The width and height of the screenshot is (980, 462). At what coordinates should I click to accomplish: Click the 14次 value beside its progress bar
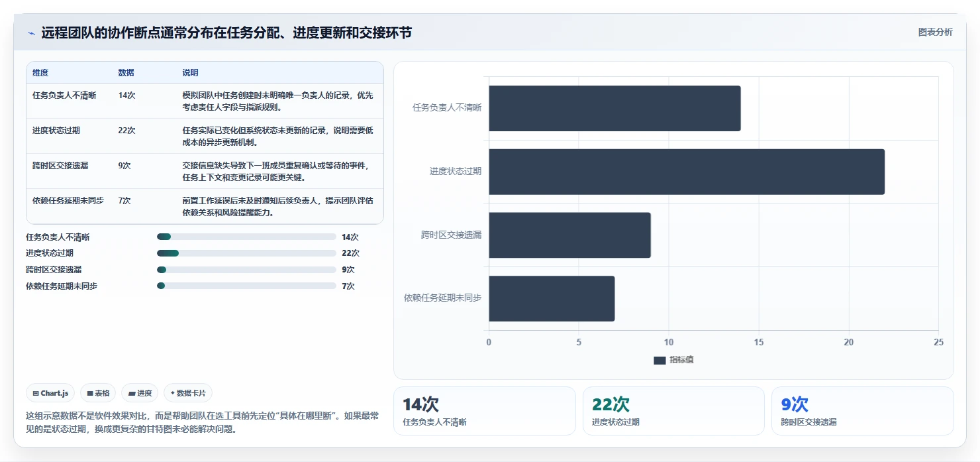pos(350,237)
